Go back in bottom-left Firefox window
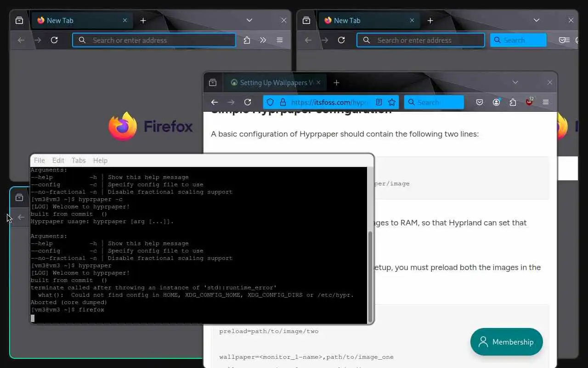This screenshot has height=368, width=588. [x=21, y=217]
